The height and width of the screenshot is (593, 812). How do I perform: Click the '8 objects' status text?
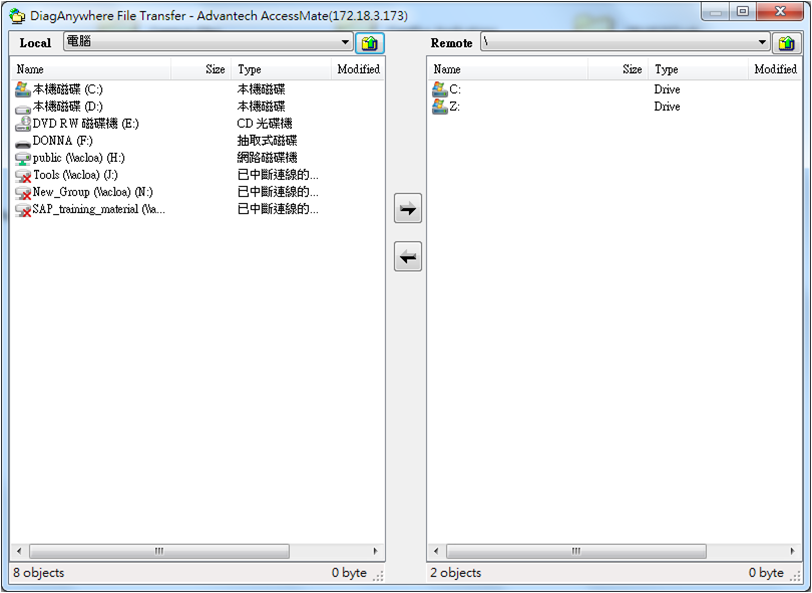pos(39,573)
